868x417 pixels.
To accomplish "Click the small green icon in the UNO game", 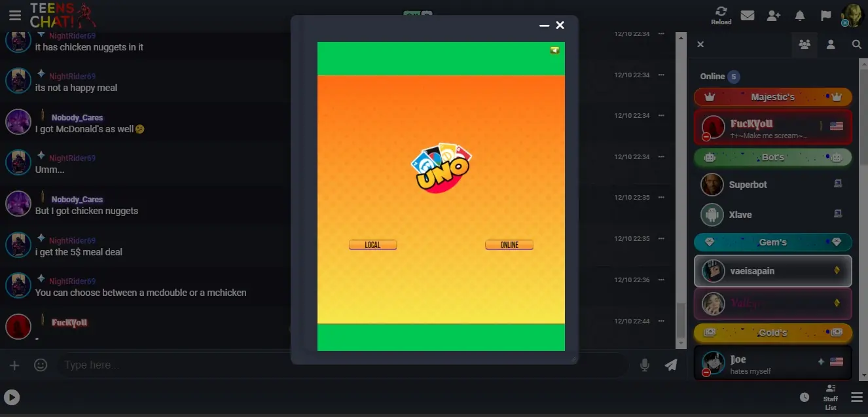I will (554, 50).
